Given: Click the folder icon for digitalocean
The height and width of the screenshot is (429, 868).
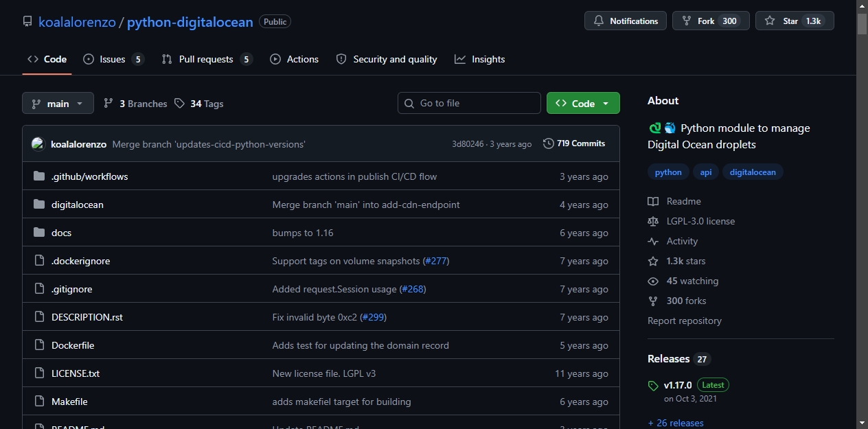Looking at the screenshot, I should (x=39, y=205).
